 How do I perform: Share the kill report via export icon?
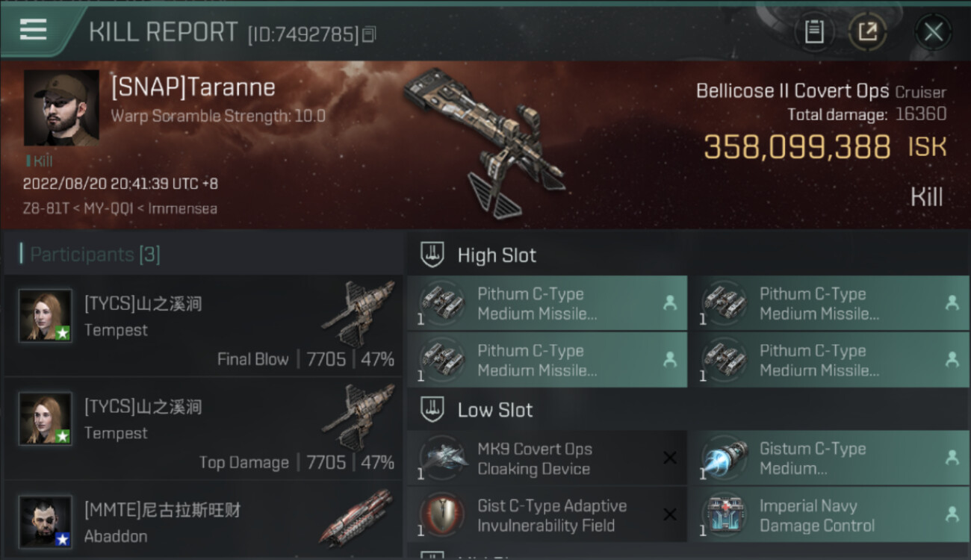click(867, 31)
